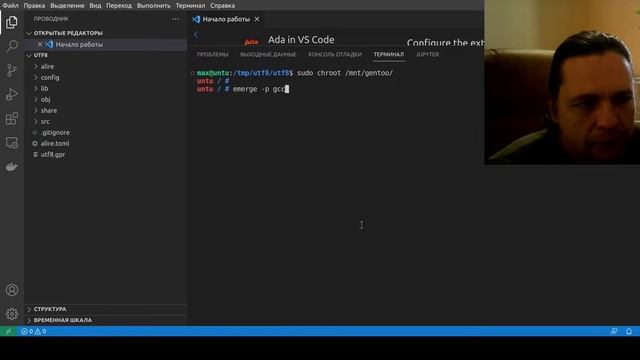The height and width of the screenshot is (360, 640).
Task: Open the Вид menu
Action: point(95,5)
